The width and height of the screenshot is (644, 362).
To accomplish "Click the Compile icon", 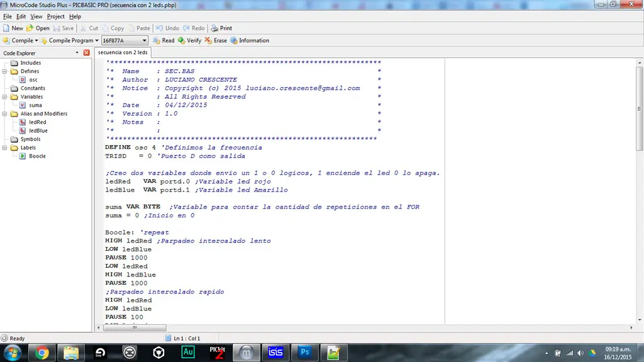I will pyautogui.click(x=6, y=41).
